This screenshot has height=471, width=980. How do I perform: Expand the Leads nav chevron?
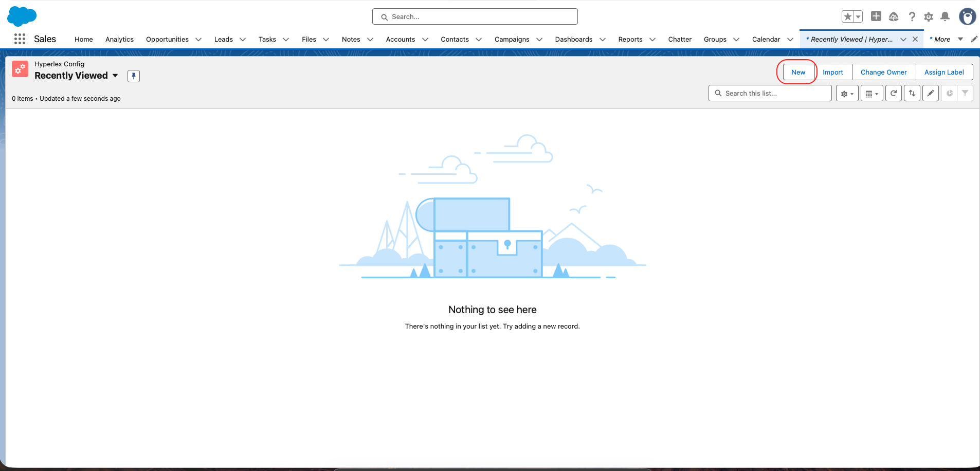[x=243, y=40]
